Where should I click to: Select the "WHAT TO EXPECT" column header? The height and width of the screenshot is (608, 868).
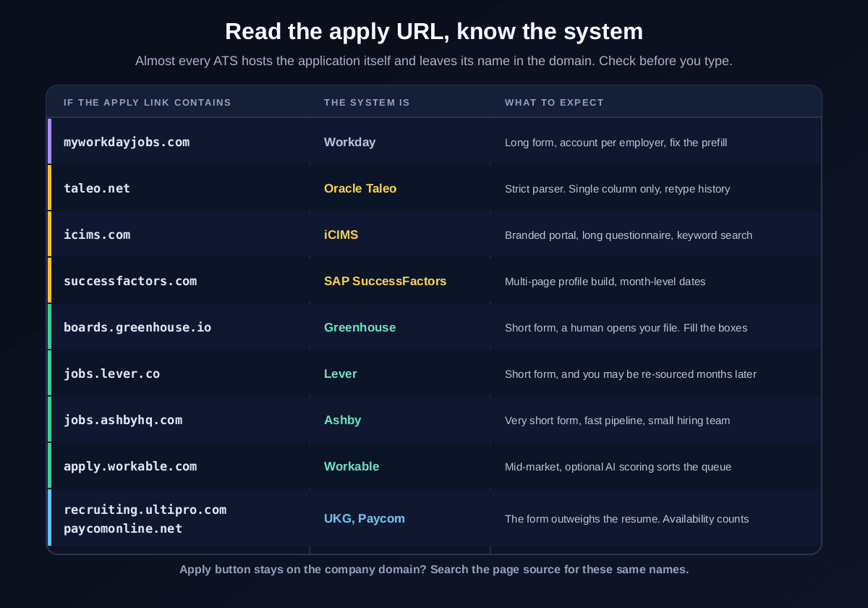click(554, 103)
